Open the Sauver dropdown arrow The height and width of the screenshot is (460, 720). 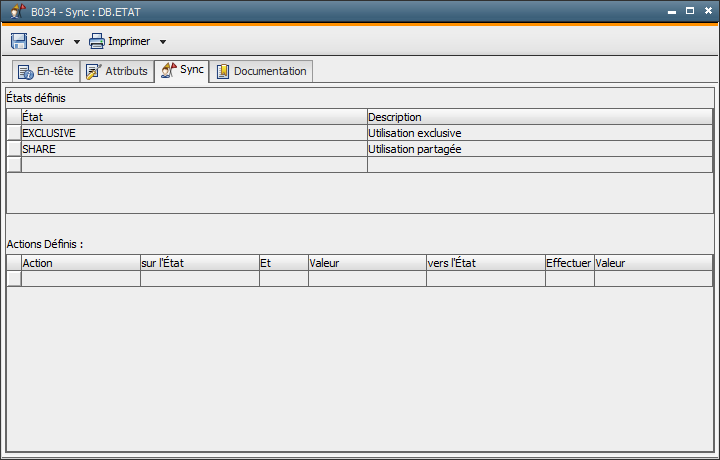[x=77, y=42]
